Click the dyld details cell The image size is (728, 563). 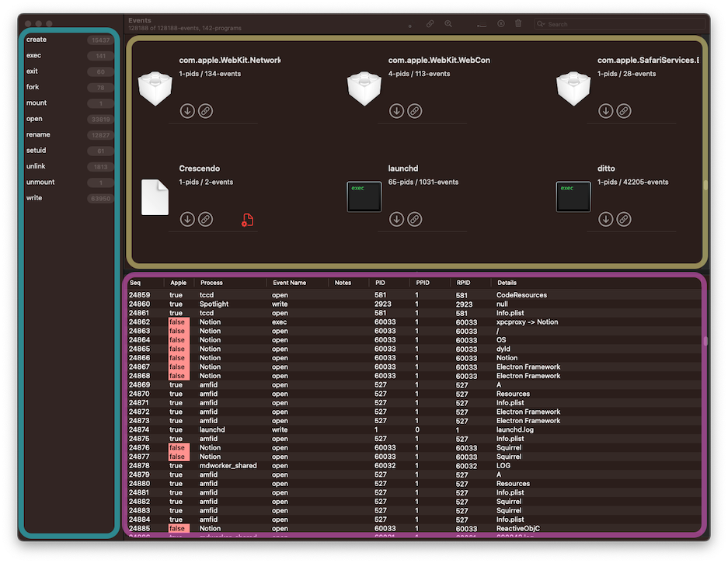(x=503, y=349)
